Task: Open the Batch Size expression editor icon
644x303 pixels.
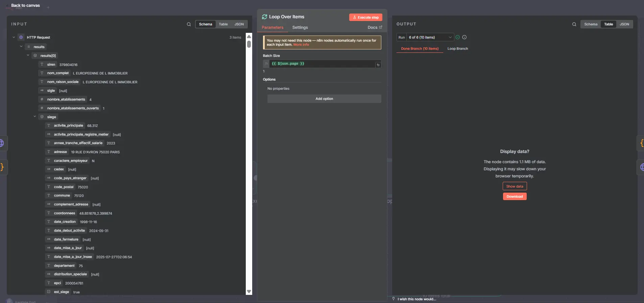Action: click(x=378, y=65)
